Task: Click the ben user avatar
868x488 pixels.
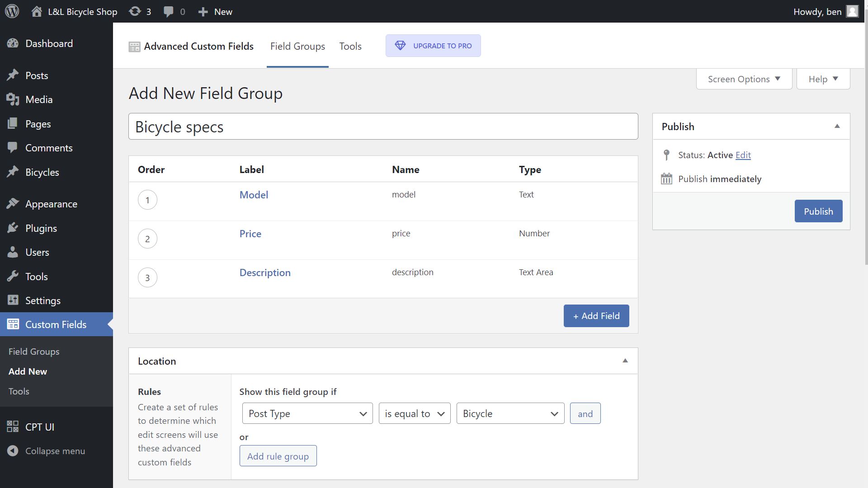Action: (x=852, y=11)
